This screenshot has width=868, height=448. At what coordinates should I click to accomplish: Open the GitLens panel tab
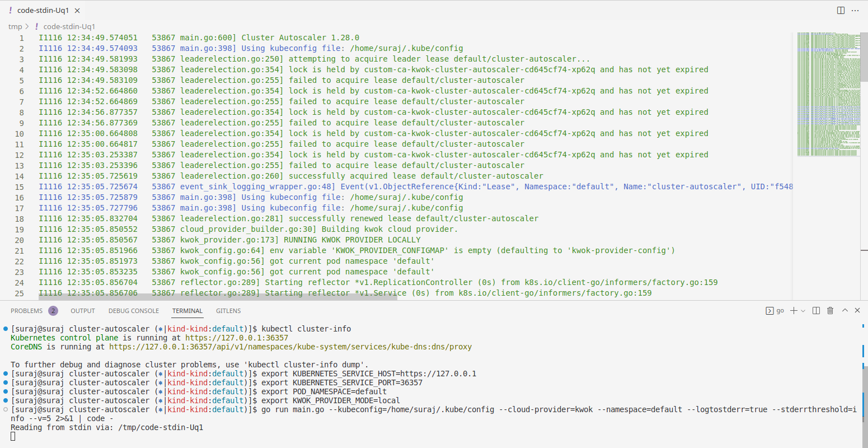(x=228, y=311)
